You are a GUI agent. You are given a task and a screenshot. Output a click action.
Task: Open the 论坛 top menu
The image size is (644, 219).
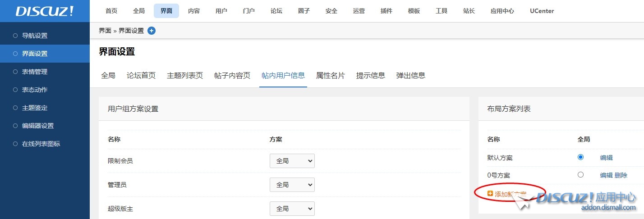click(276, 11)
